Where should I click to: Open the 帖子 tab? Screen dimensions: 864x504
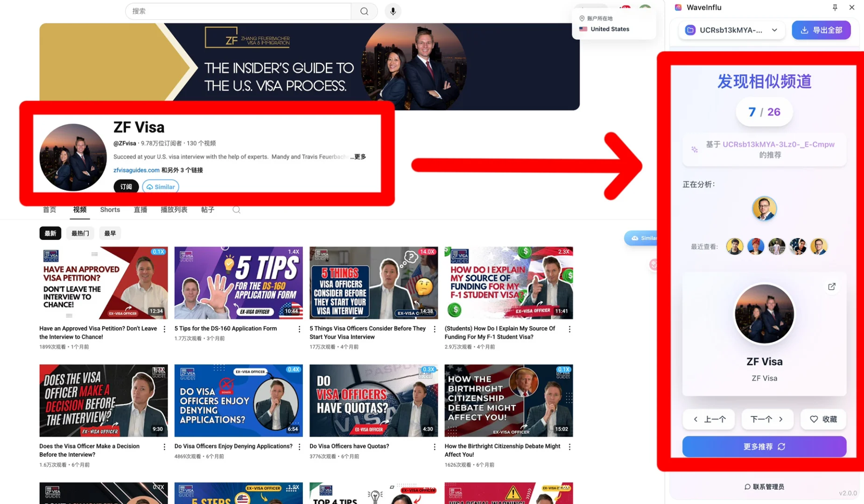click(208, 210)
